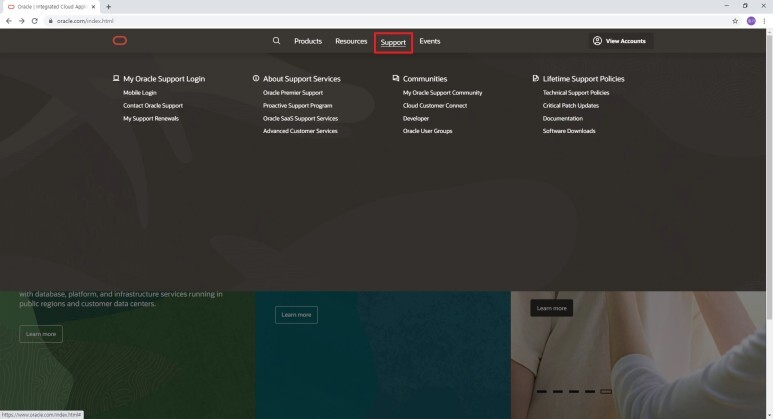Open Oracle Premier Support link
773x419 pixels.
point(293,93)
